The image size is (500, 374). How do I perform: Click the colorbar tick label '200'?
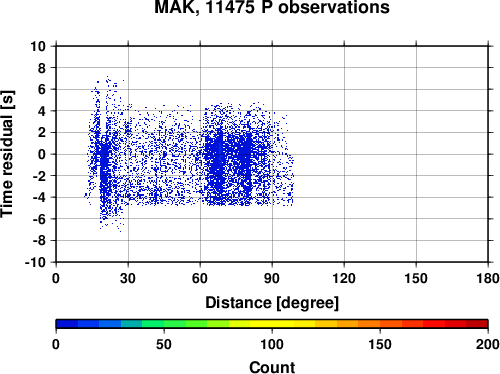pyautogui.click(x=488, y=344)
